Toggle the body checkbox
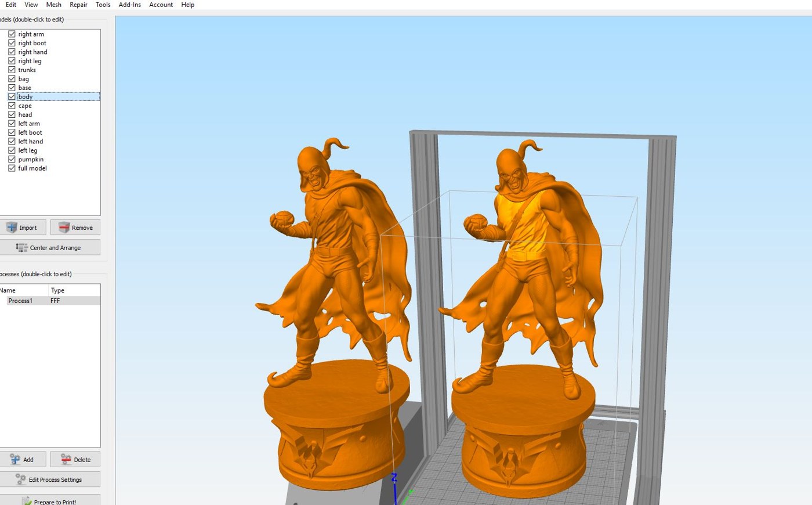This screenshot has width=812, height=505. (12, 96)
